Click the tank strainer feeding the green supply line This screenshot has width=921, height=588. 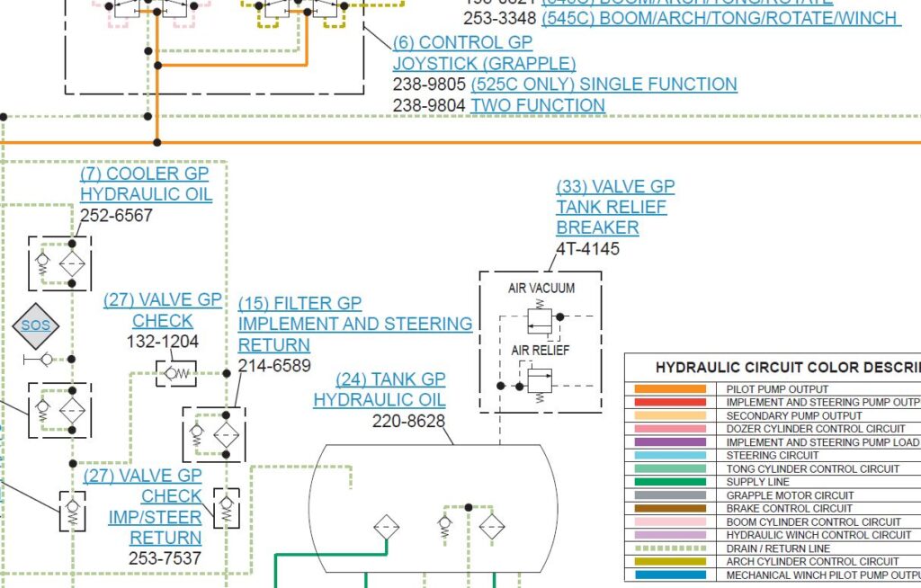coord(387,527)
